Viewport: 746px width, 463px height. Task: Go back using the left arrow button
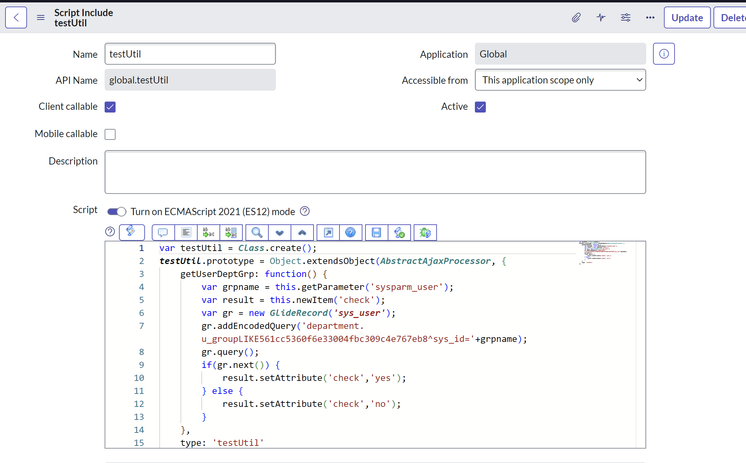[x=16, y=18]
